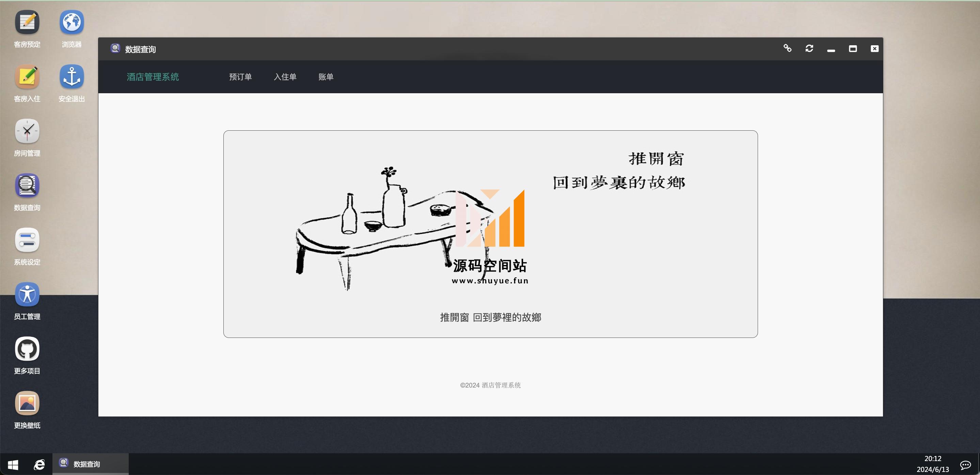Launch the 浏览器 globe icon
980x475 pixels.
pos(72,22)
